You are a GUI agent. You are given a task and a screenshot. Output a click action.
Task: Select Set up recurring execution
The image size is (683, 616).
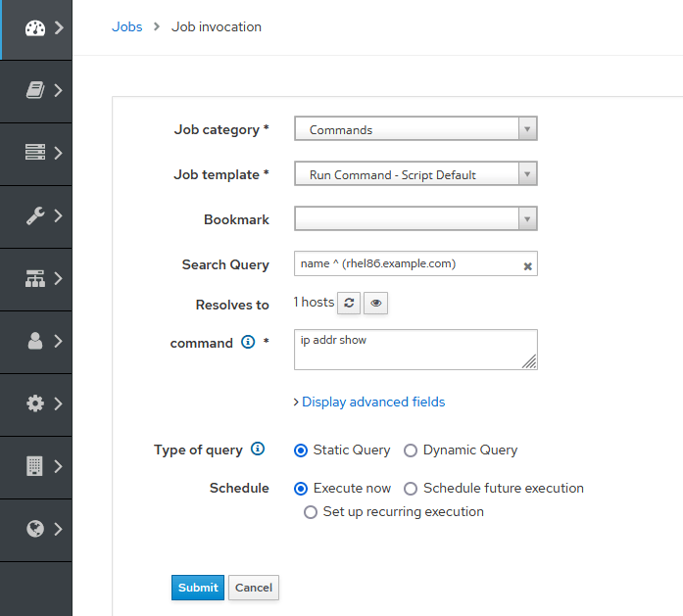[311, 512]
